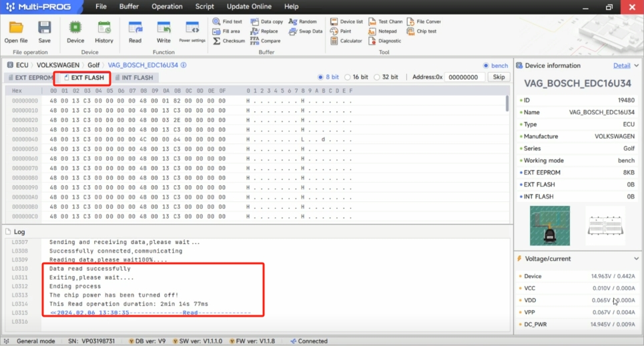The height and width of the screenshot is (346, 644).
Task: Start Read operation from toolbar
Action: [x=135, y=32]
